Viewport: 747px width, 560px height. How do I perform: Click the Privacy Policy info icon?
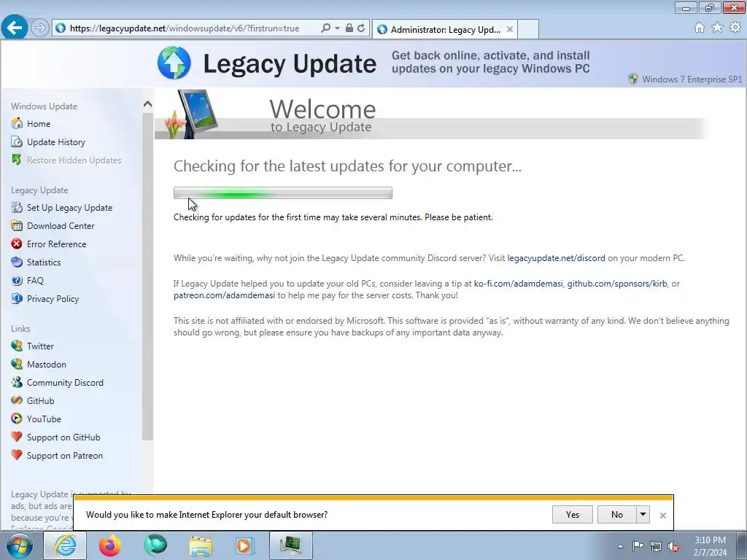click(17, 298)
